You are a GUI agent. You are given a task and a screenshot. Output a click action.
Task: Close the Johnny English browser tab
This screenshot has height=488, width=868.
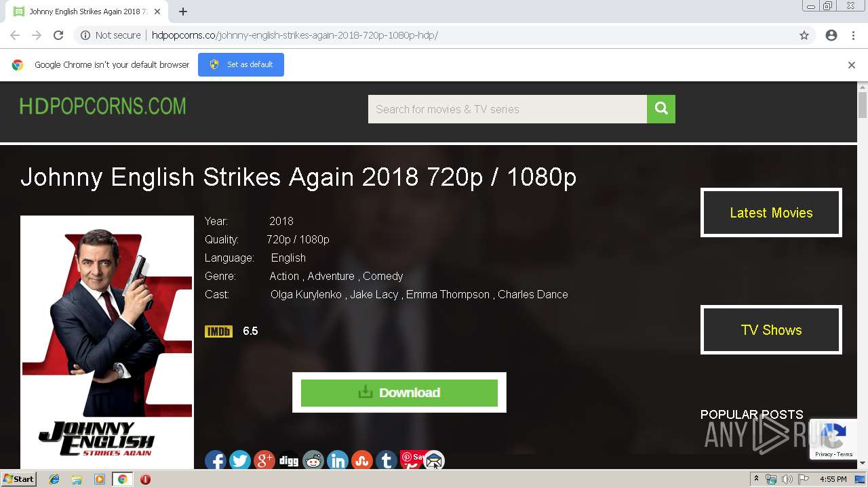[157, 12]
